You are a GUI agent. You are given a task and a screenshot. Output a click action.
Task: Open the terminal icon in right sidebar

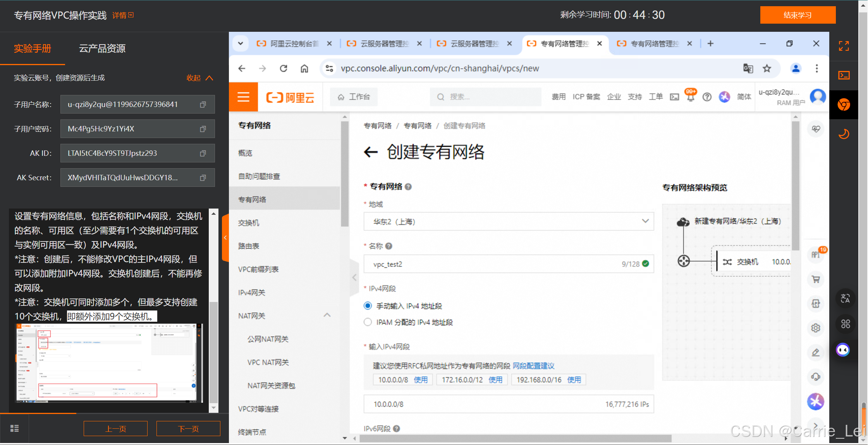[x=844, y=75]
